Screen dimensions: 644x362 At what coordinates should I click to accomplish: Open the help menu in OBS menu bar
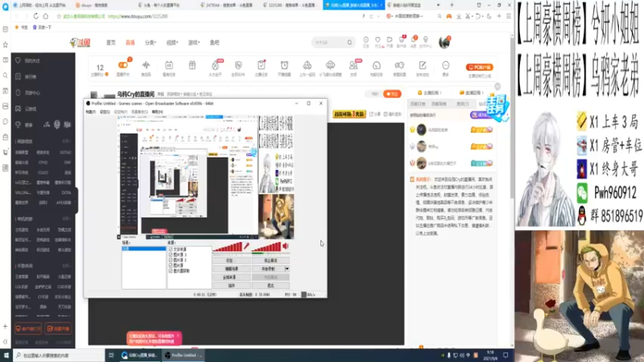[x=157, y=112]
